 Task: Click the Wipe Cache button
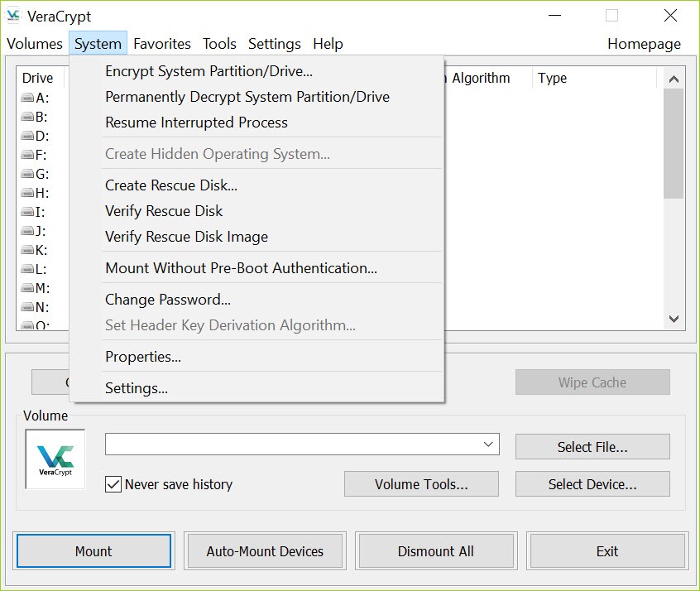(x=592, y=382)
